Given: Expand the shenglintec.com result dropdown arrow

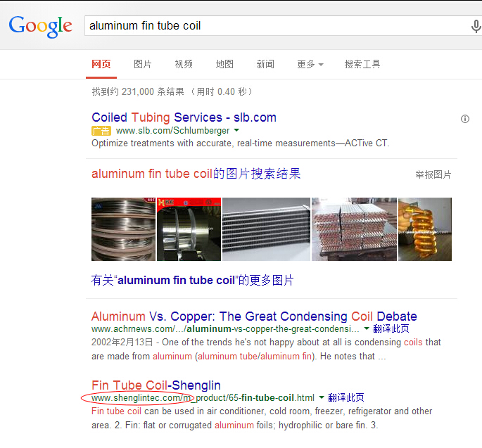Looking at the screenshot, I should [x=322, y=397].
